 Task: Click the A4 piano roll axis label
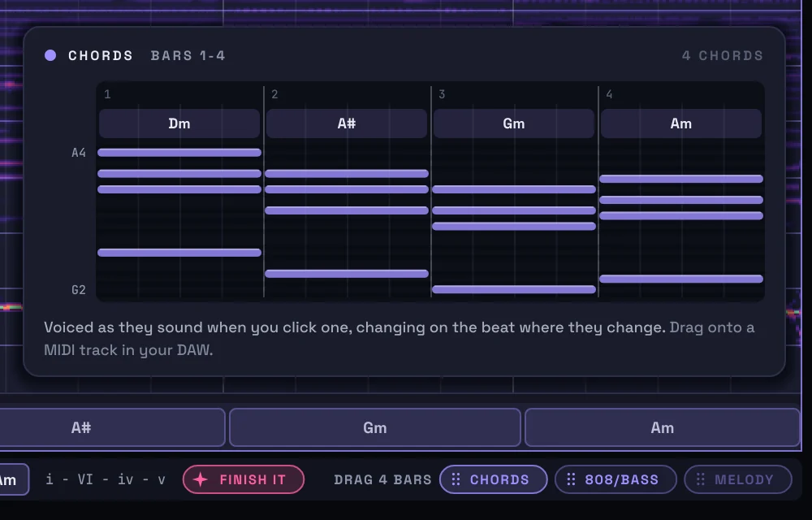[x=79, y=153]
